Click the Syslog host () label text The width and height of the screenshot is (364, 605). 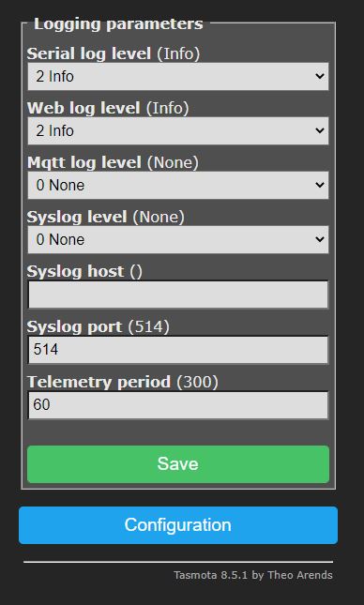84,272
